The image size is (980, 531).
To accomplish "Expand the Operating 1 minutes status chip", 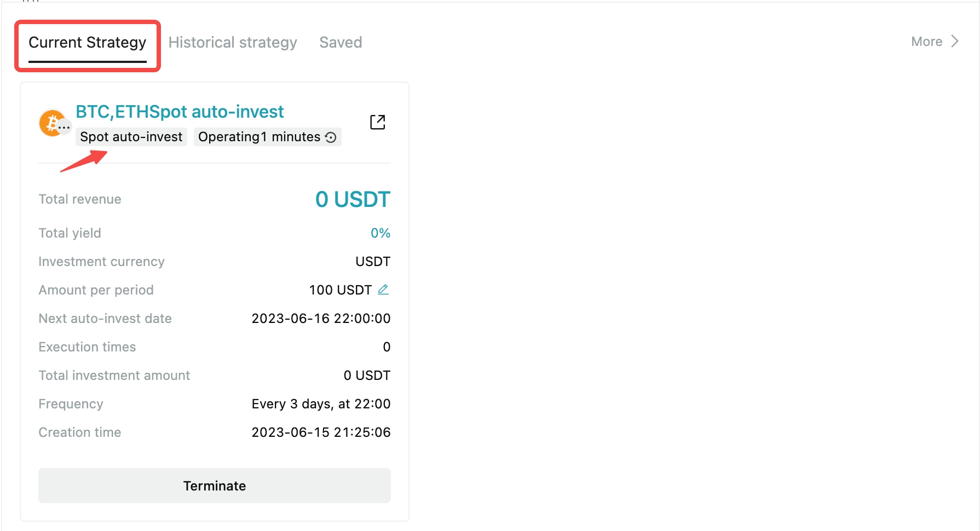I will (267, 137).
